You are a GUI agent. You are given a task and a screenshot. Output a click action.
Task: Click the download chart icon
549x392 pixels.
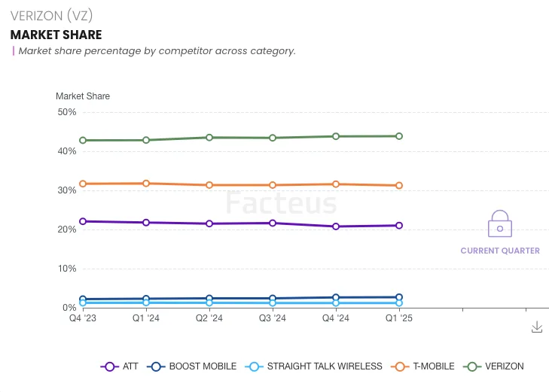pyautogui.click(x=537, y=327)
